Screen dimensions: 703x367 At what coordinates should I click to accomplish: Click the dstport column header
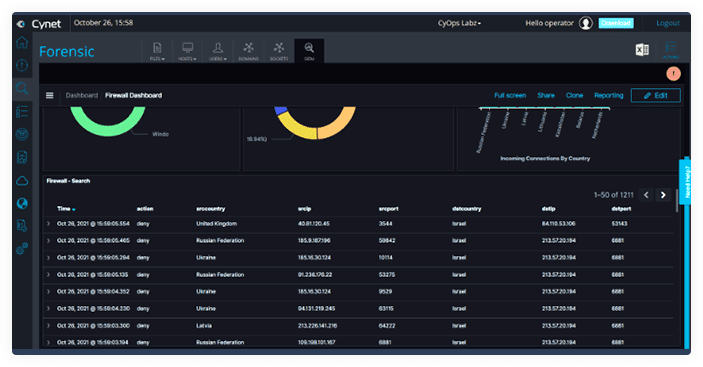click(621, 209)
